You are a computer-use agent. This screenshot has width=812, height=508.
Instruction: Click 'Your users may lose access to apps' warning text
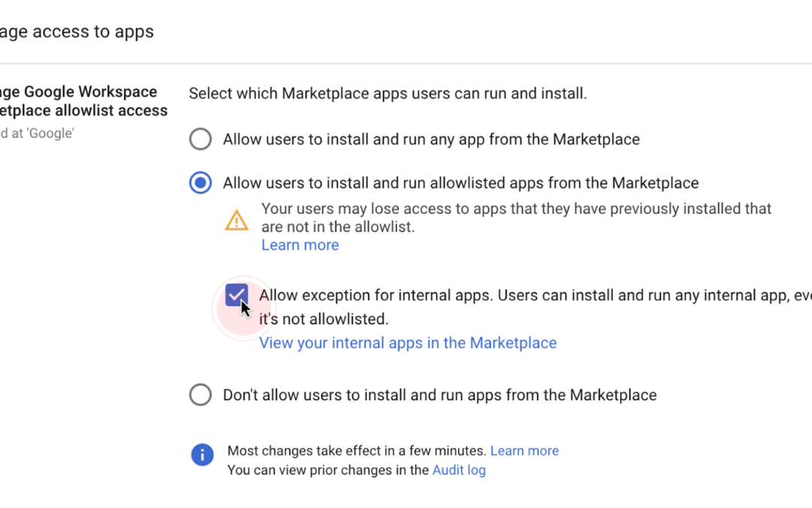[517, 217]
